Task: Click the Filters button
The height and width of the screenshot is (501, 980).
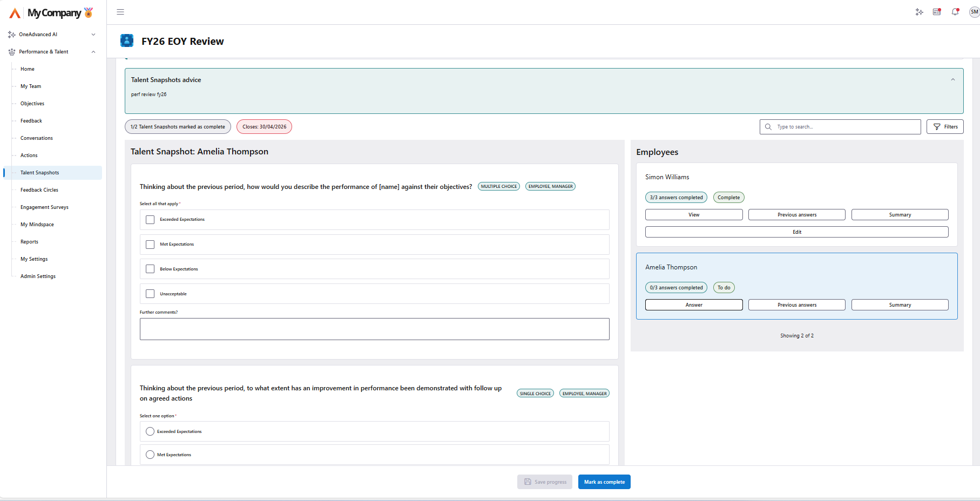Action: (945, 127)
